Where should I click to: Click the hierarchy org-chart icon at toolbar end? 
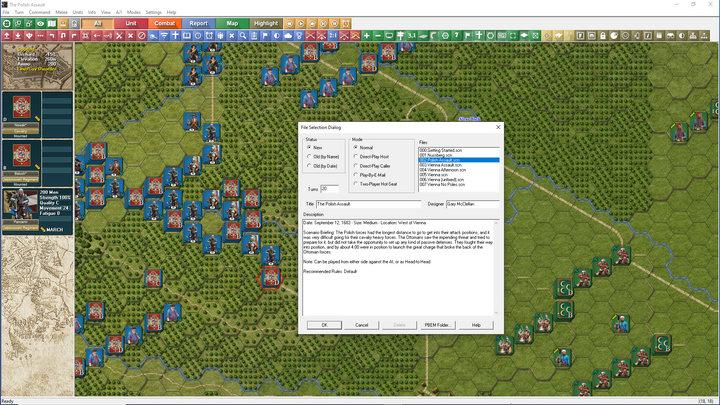tap(704, 35)
